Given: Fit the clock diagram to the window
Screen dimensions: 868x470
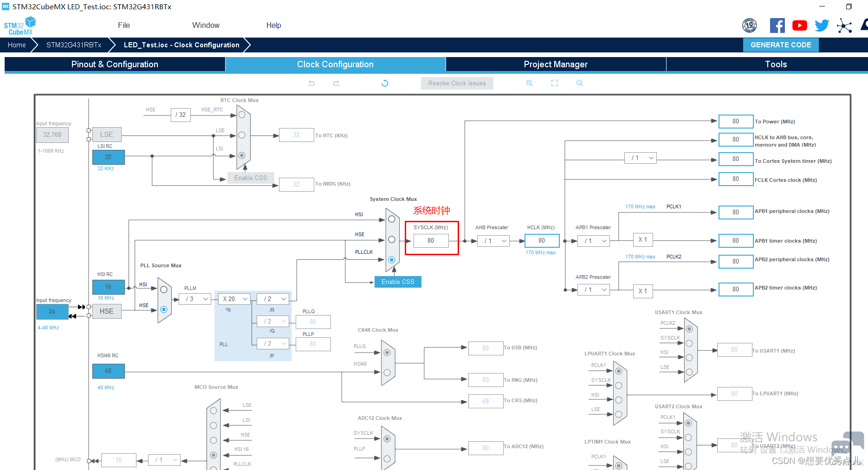Looking at the screenshot, I should coord(555,83).
